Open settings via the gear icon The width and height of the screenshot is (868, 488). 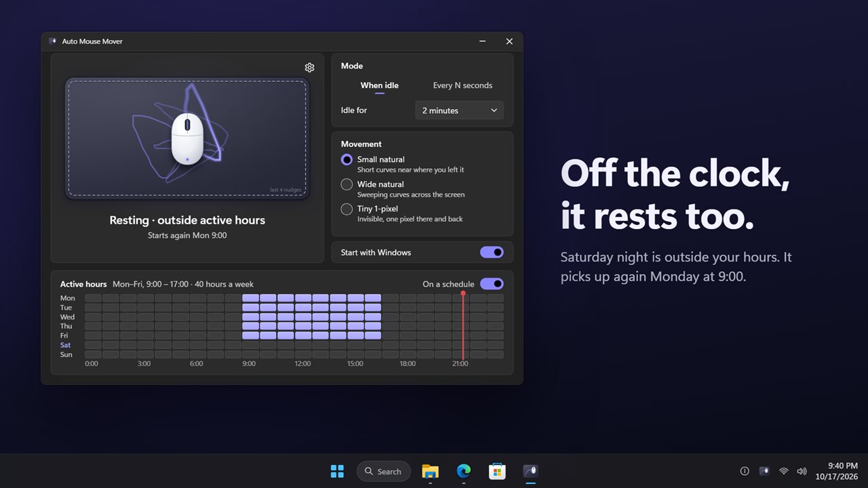point(309,68)
